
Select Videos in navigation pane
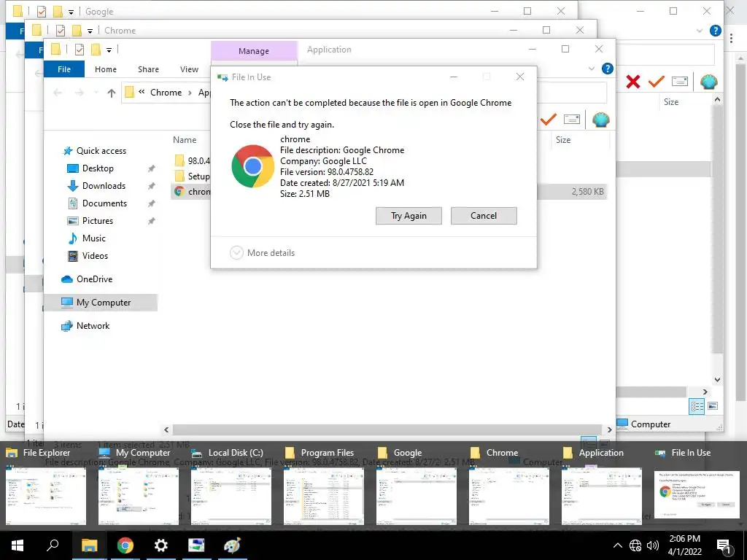click(x=95, y=256)
